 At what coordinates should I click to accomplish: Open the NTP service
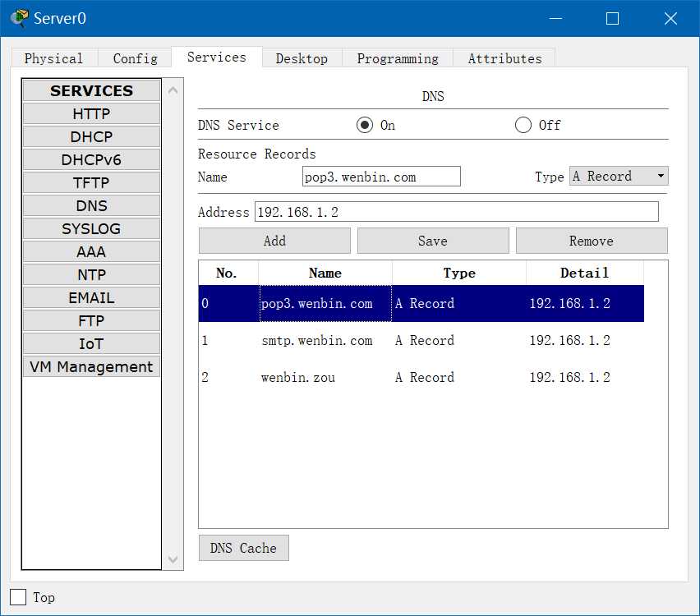pos(91,274)
